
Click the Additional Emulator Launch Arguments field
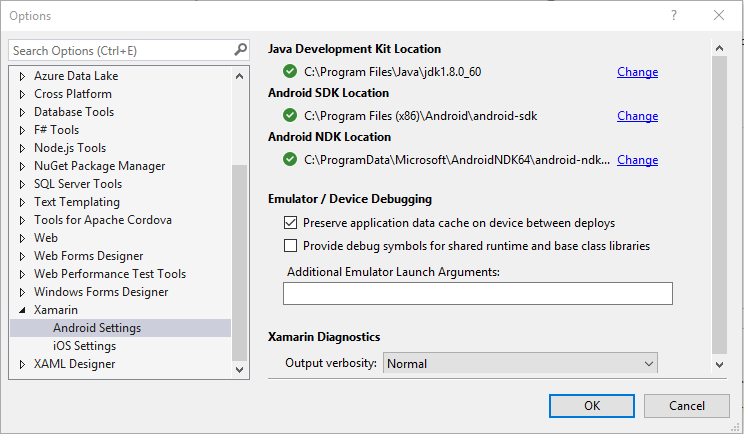point(477,293)
